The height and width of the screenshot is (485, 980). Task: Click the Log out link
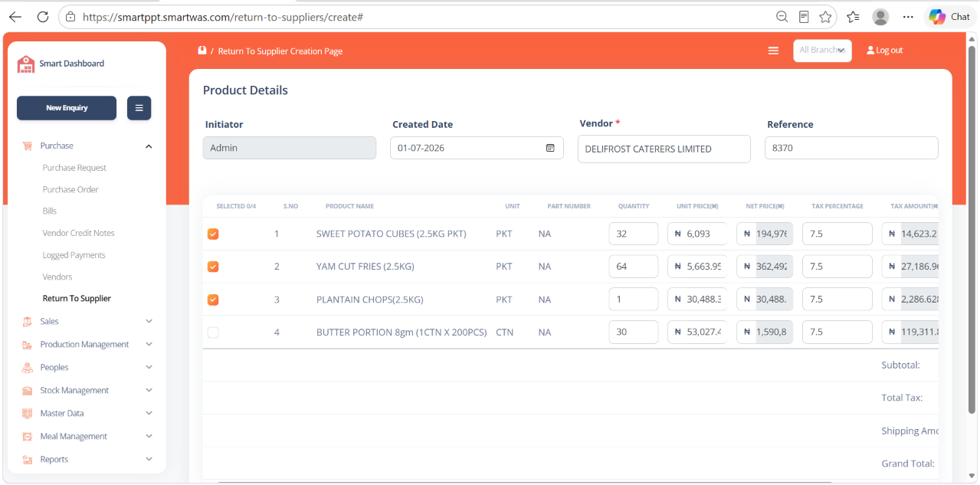pyautogui.click(x=885, y=51)
